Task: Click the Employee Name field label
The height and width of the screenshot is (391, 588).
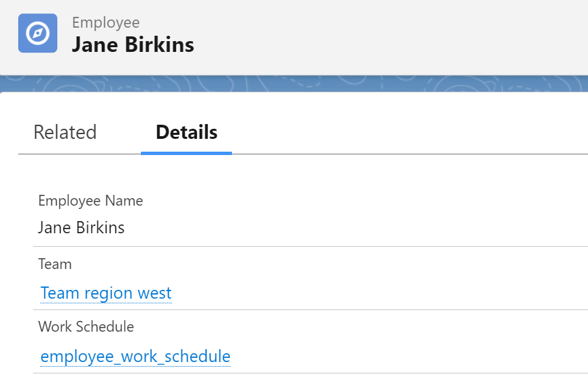Action: click(90, 201)
